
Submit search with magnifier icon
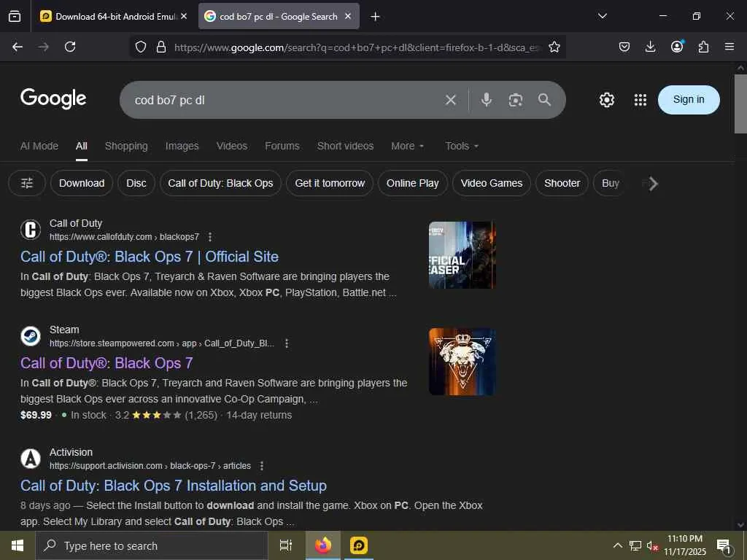[544, 99]
